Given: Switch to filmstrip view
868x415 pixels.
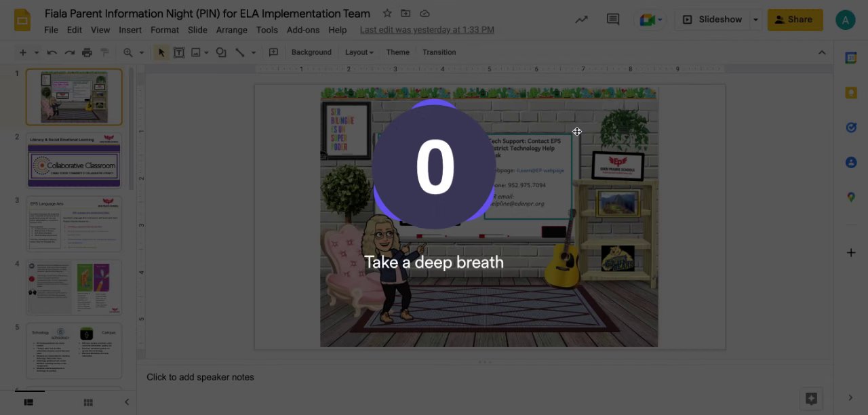Looking at the screenshot, I should tap(28, 402).
